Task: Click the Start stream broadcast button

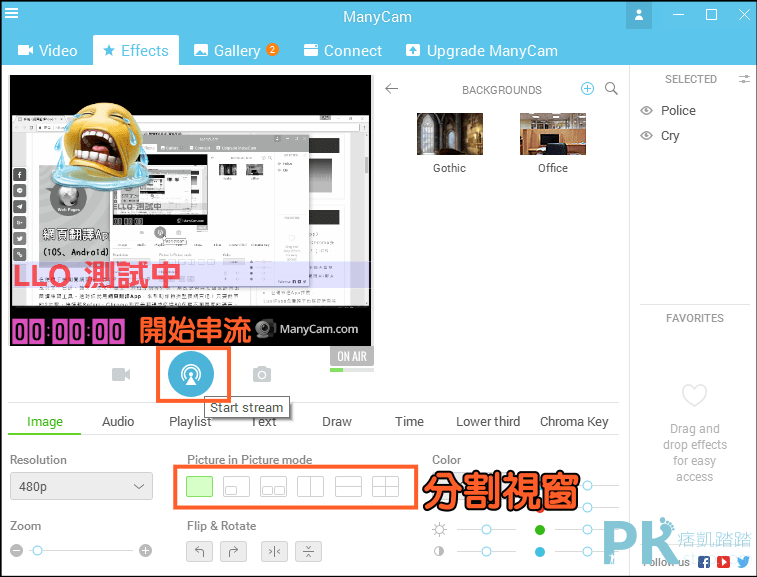Action: (191, 374)
